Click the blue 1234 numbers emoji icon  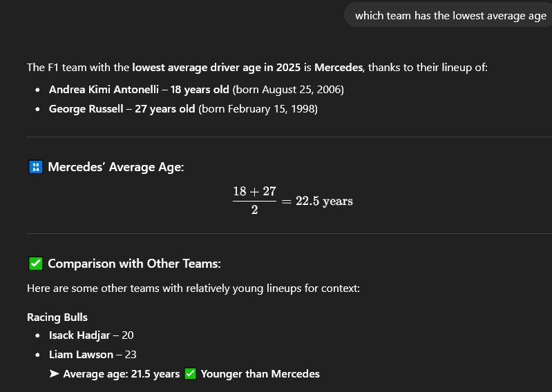coord(35,167)
